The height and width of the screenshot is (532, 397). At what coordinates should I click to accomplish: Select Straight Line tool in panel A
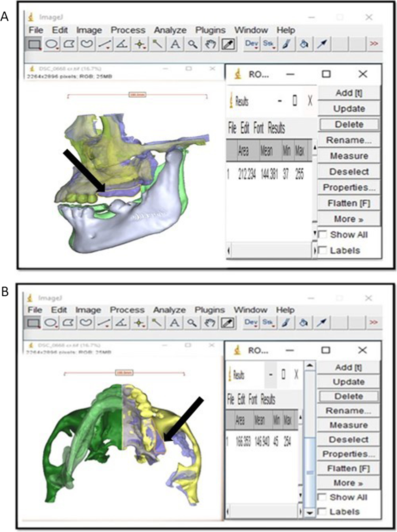[x=104, y=44]
